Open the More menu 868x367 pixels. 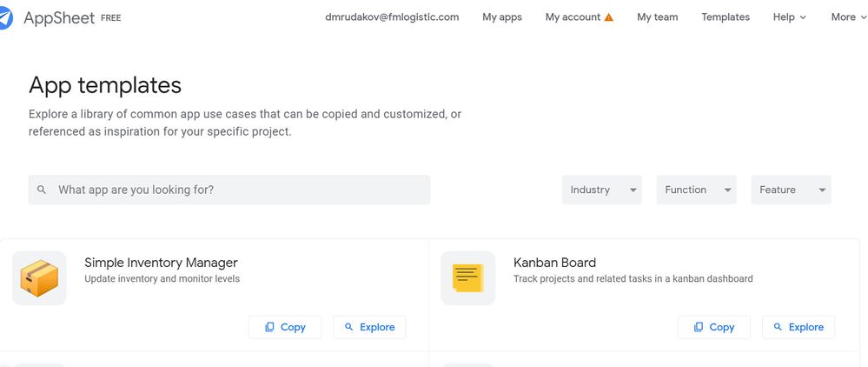click(x=848, y=17)
